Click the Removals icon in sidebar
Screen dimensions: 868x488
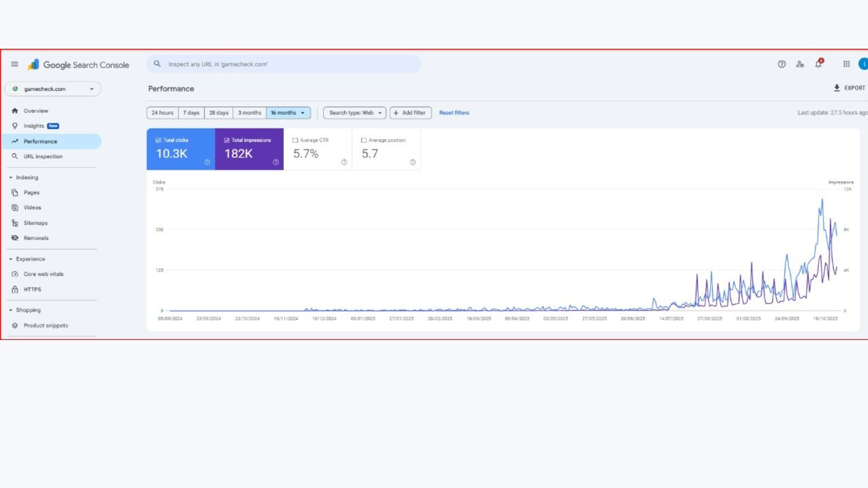tap(15, 238)
